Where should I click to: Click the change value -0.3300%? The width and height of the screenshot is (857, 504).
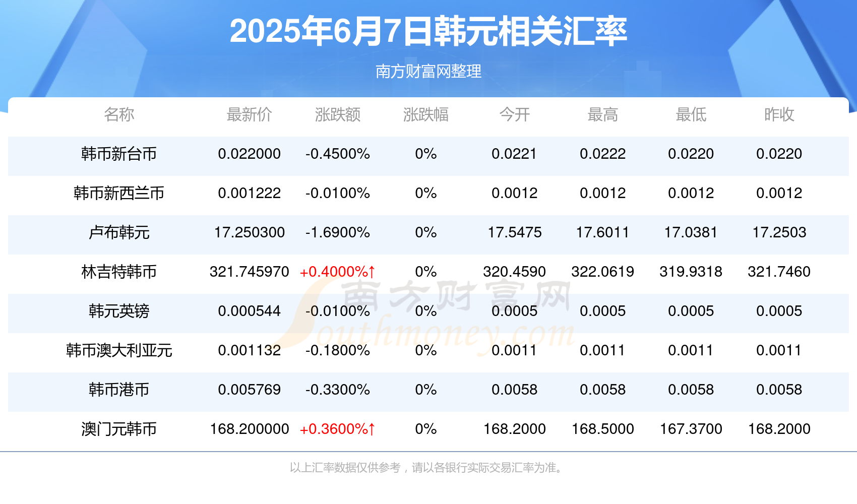click(x=338, y=390)
